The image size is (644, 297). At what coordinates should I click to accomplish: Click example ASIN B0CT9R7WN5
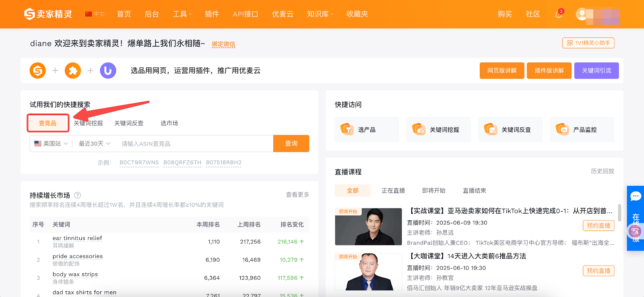pos(139,162)
